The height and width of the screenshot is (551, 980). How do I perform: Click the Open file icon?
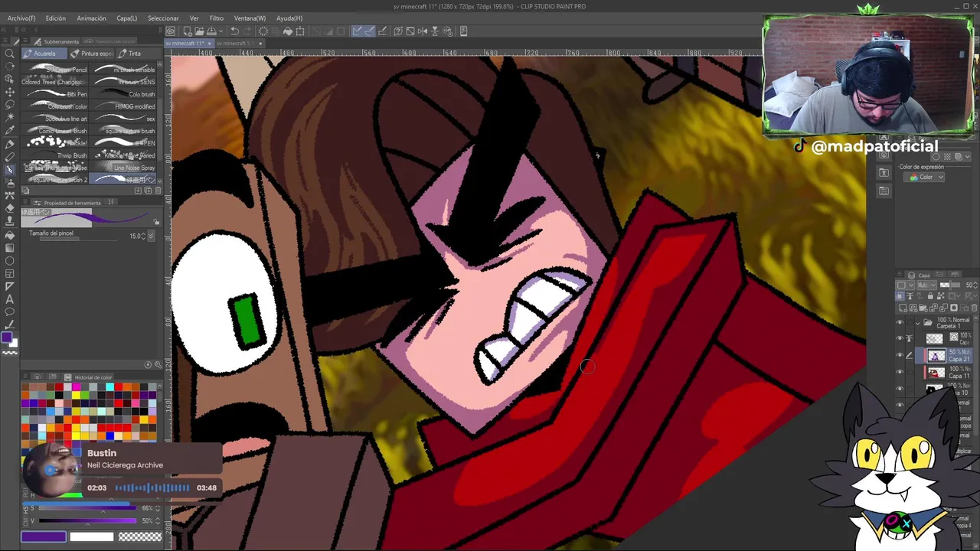pyautogui.click(x=199, y=31)
